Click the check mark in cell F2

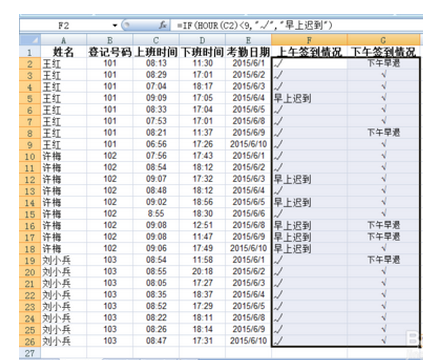(278, 63)
